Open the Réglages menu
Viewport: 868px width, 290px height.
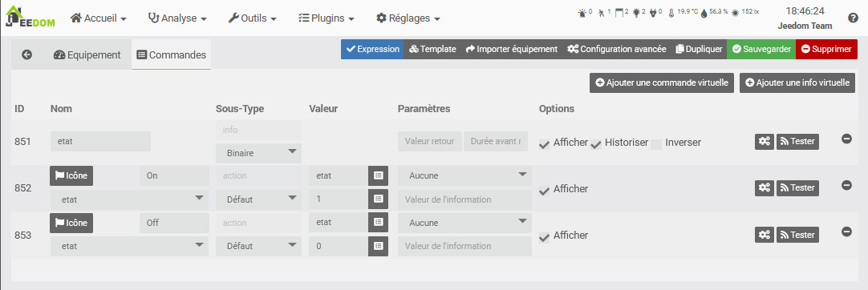pyautogui.click(x=408, y=18)
